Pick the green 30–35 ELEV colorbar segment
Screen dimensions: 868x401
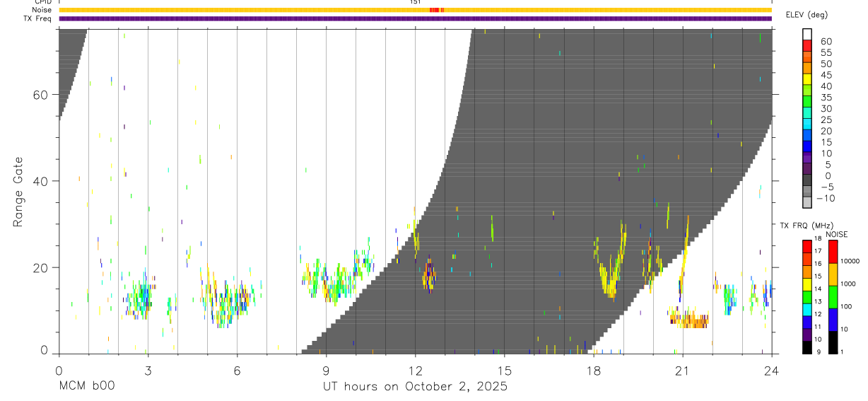tap(807, 103)
